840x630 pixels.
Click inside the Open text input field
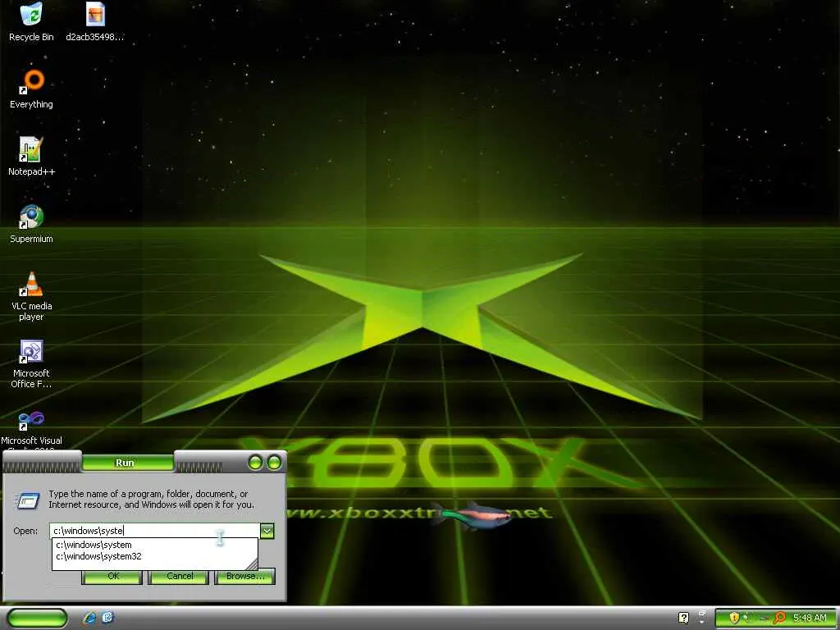(x=154, y=531)
